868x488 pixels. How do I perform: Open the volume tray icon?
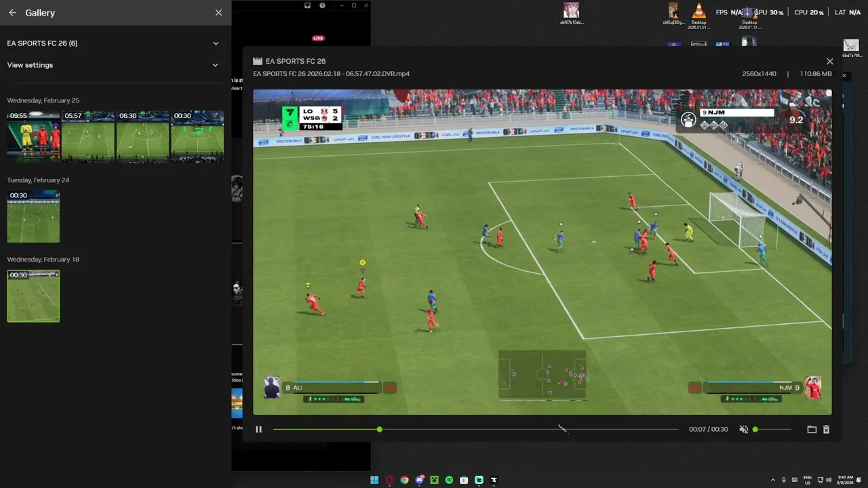[830, 480]
